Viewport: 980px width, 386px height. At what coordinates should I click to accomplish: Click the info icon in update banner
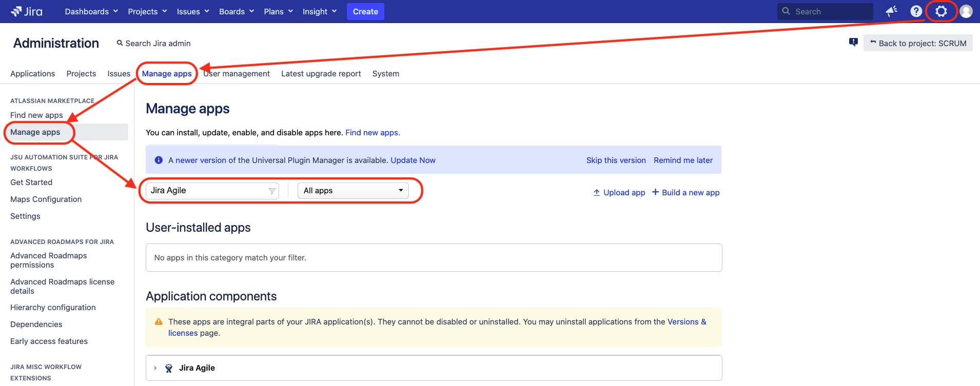tap(159, 160)
